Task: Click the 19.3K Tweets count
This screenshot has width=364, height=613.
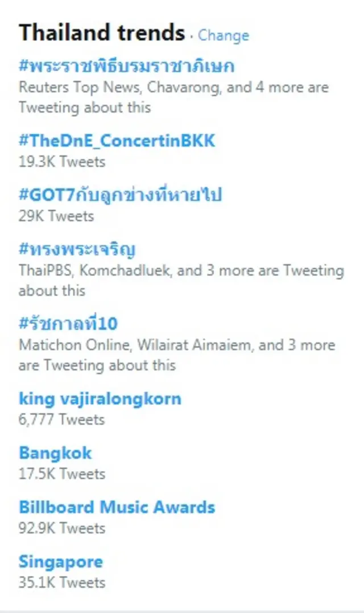Action: pos(62,162)
